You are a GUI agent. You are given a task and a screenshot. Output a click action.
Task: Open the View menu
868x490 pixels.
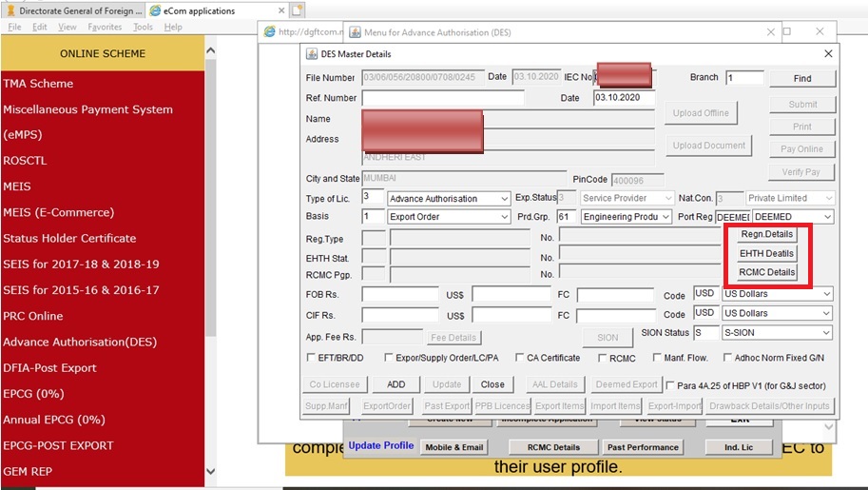(67, 27)
